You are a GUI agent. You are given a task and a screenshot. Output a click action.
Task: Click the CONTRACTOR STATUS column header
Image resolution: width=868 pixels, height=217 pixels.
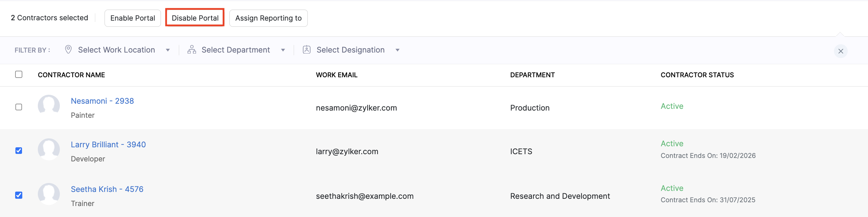click(697, 75)
